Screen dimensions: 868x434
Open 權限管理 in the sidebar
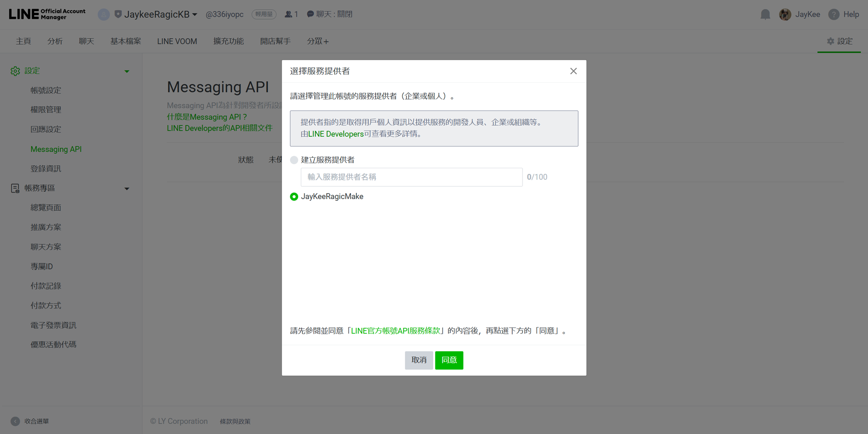[46, 110]
